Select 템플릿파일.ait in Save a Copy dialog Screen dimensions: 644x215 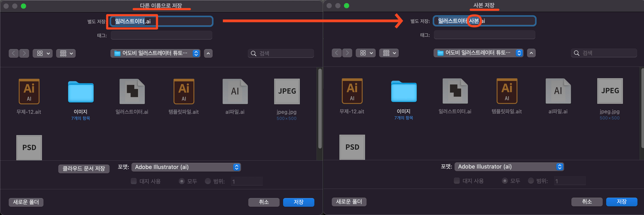(x=507, y=91)
